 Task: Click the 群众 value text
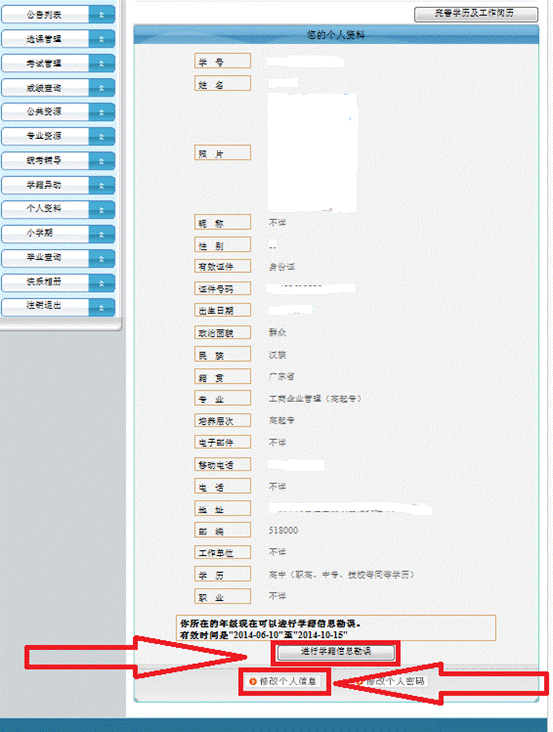[x=277, y=332]
